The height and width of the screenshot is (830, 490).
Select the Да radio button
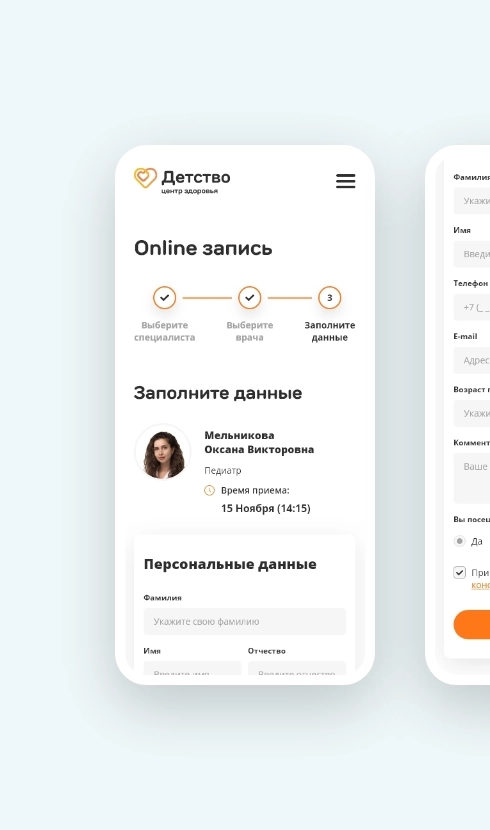click(x=459, y=541)
